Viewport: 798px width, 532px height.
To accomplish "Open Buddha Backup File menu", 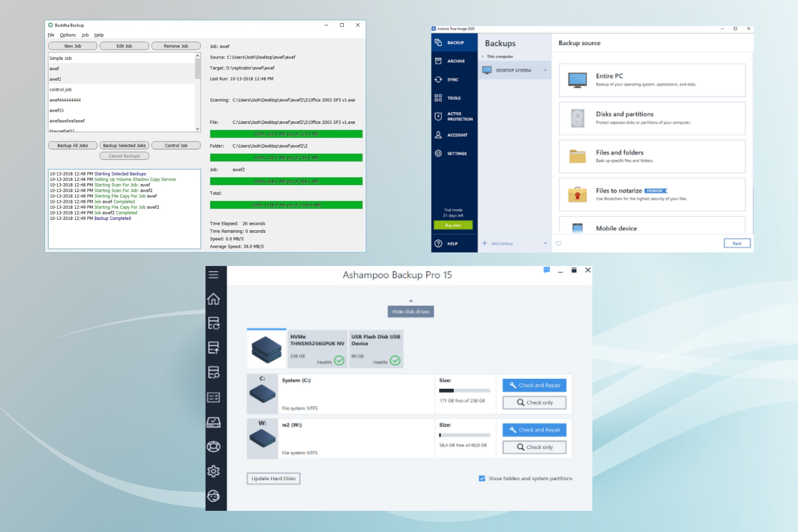I will [51, 35].
